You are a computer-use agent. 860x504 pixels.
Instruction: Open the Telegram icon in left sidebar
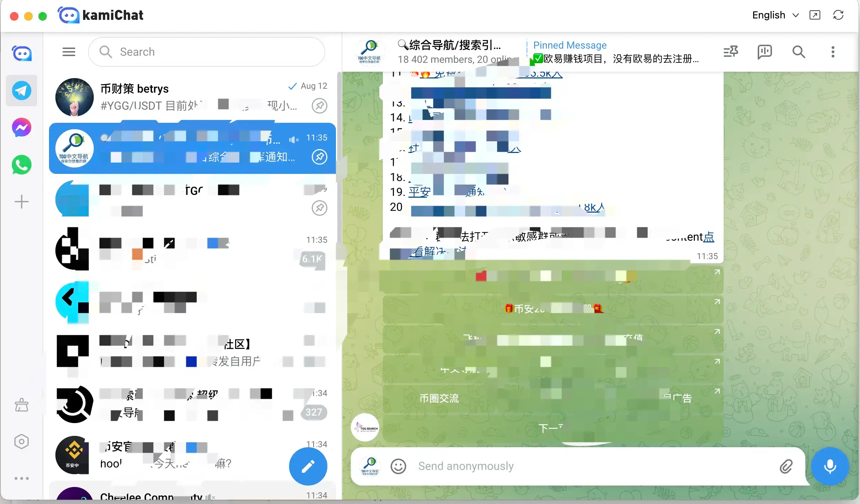tap(22, 90)
